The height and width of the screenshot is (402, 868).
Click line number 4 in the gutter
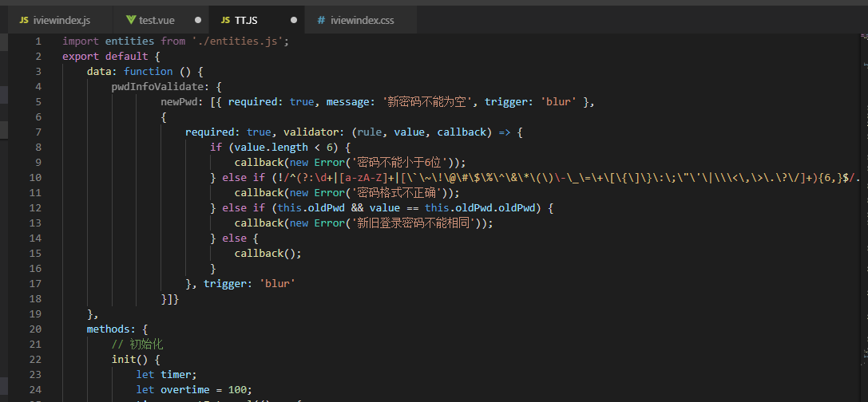pos(38,87)
